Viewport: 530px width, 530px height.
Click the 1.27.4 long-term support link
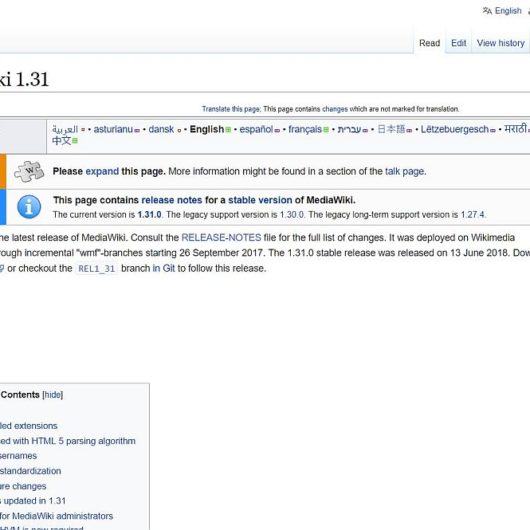point(473,215)
